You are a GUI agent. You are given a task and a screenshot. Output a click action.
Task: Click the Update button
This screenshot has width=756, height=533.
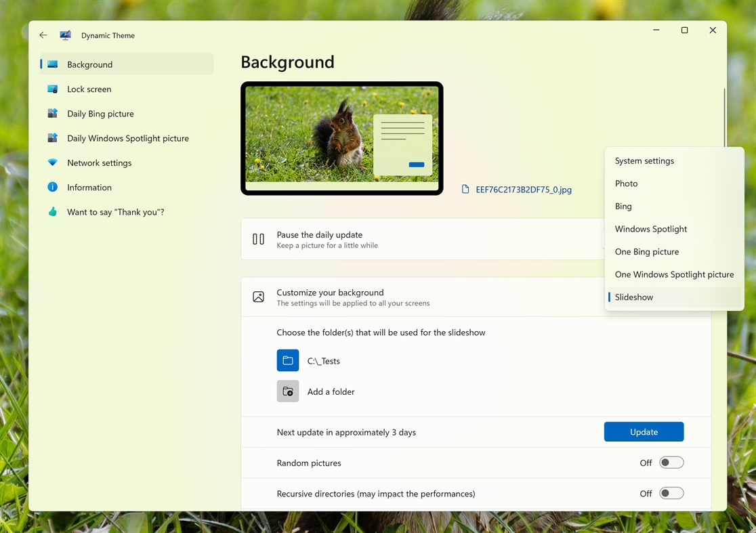tap(644, 431)
